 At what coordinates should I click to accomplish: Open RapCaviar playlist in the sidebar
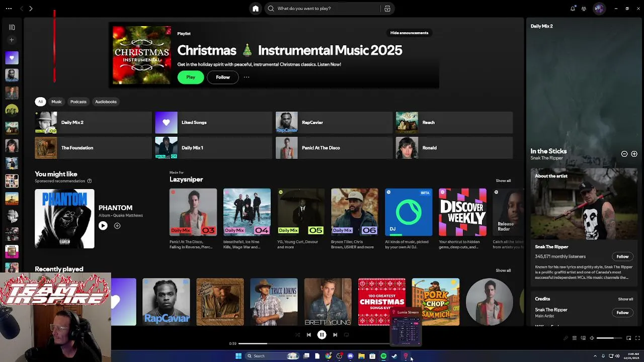[x=12, y=75]
